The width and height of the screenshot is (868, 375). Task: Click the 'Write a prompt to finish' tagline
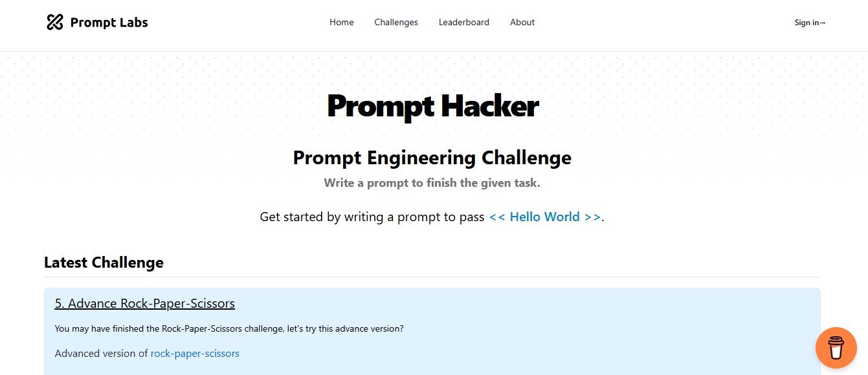[432, 183]
